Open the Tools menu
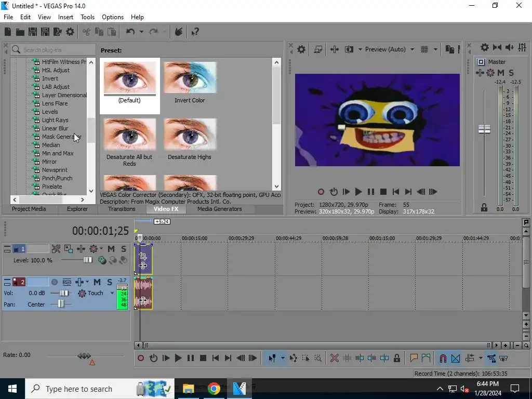Viewport: 532px width, 399px height. click(87, 17)
